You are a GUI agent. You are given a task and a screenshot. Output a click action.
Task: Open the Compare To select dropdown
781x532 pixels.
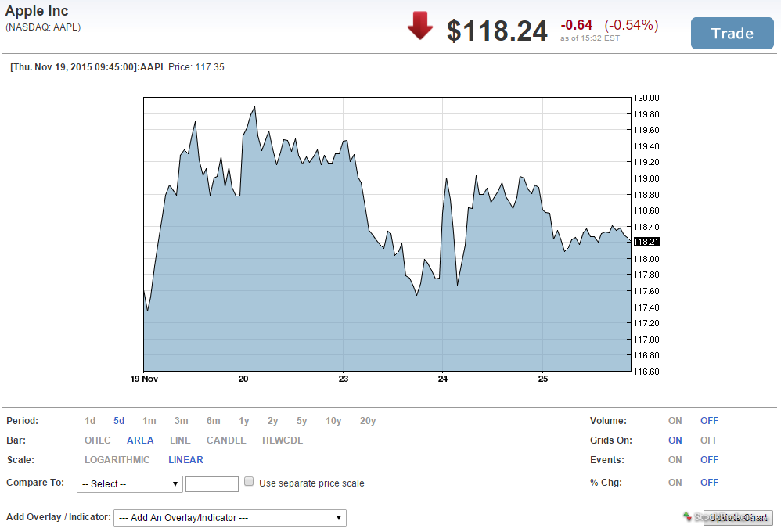coord(129,484)
